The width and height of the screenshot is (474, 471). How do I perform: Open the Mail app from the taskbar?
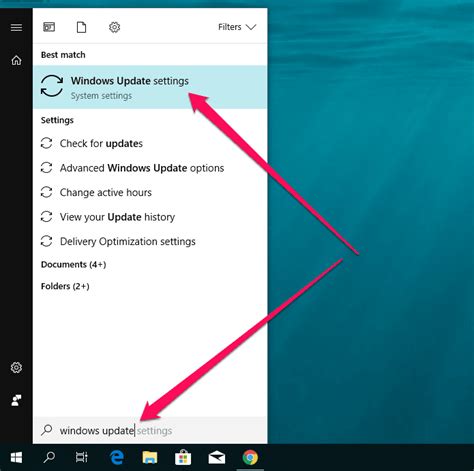217,457
